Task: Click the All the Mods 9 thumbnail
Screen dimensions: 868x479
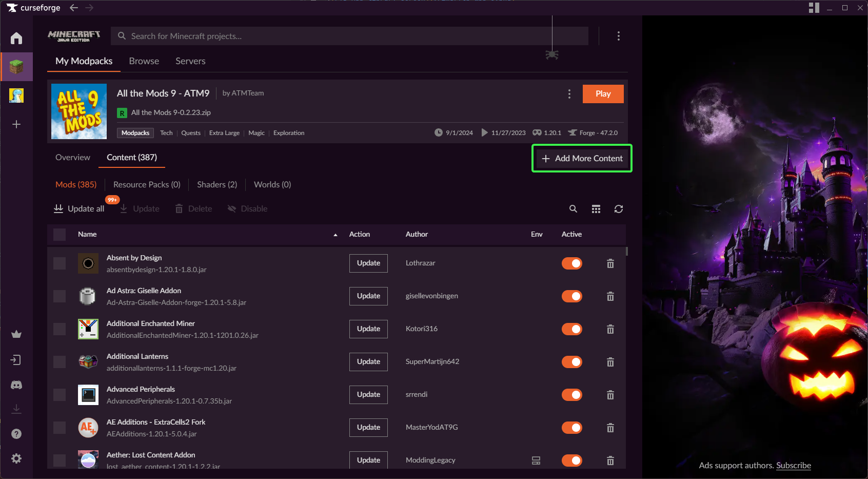Action: [x=79, y=111]
